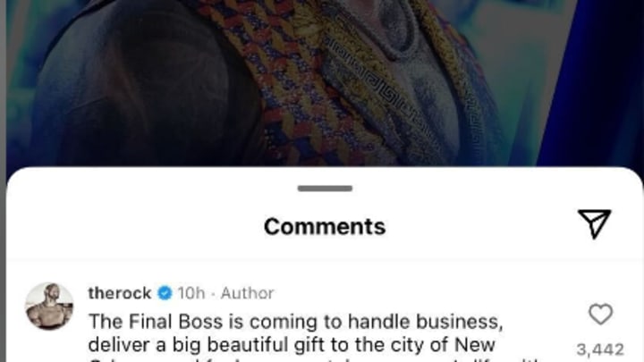The width and height of the screenshot is (644, 362).
Task: View the 3,442 likes count
Action: click(600, 349)
